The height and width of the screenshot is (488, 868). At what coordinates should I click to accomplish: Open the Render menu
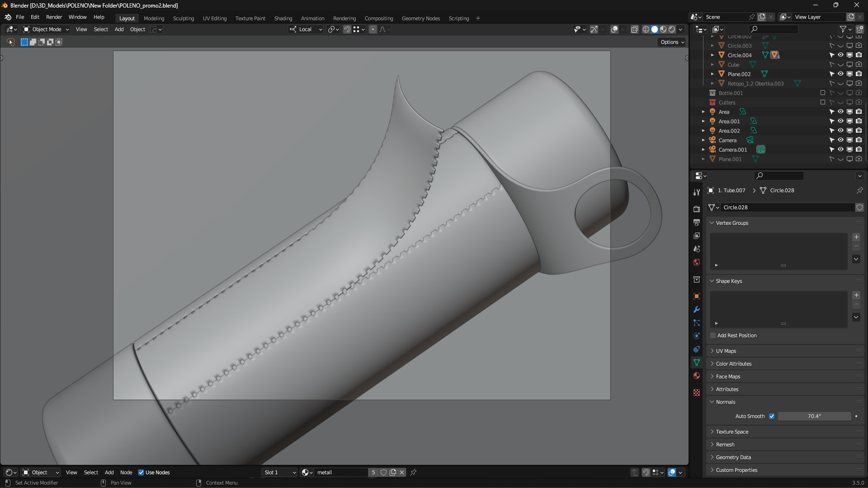click(54, 17)
